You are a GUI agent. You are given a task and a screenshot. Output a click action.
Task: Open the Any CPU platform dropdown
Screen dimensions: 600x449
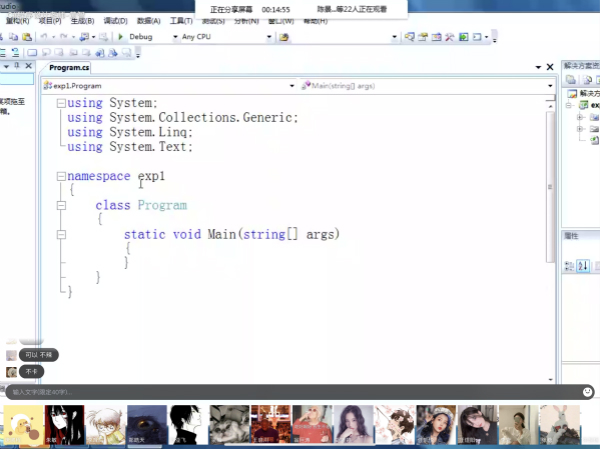coord(268,37)
